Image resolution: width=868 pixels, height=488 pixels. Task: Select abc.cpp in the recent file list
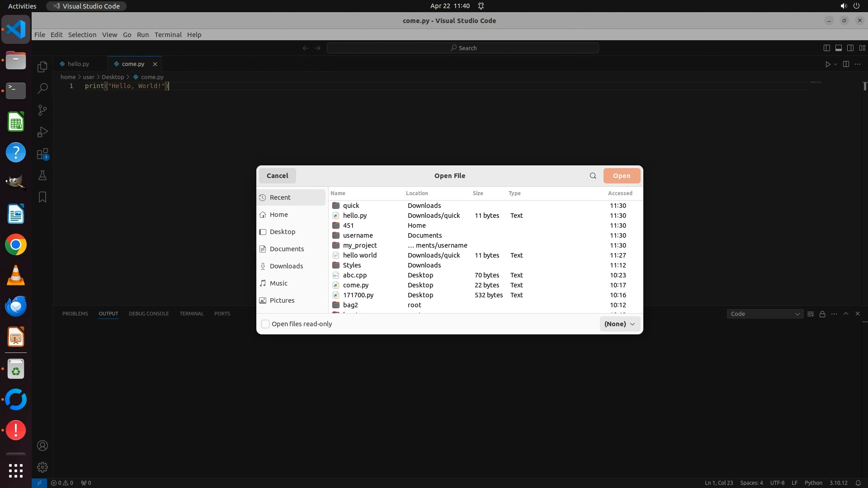tap(355, 275)
